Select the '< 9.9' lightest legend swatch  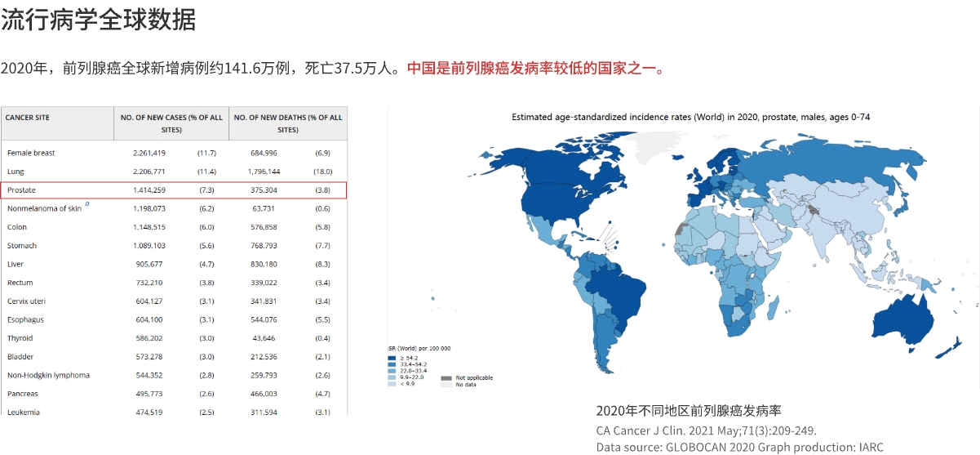click(392, 384)
